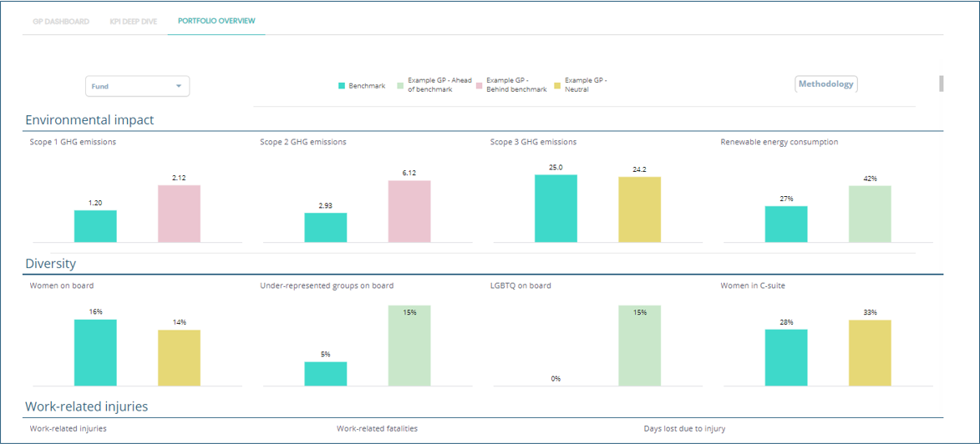Open the KPI Deep Dive tab
The height and width of the screenshot is (444, 980).
(133, 22)
